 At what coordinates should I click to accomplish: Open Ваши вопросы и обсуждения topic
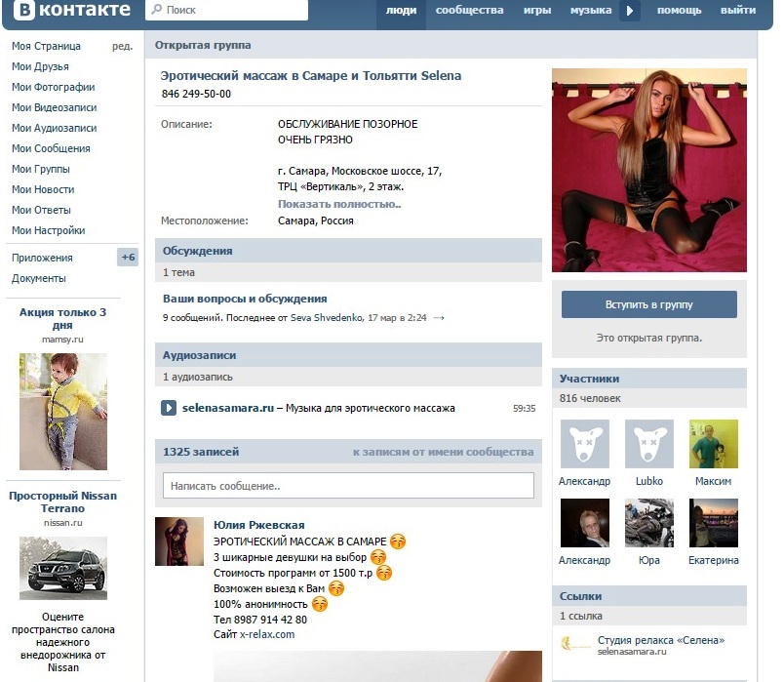(x=245, y=299)
